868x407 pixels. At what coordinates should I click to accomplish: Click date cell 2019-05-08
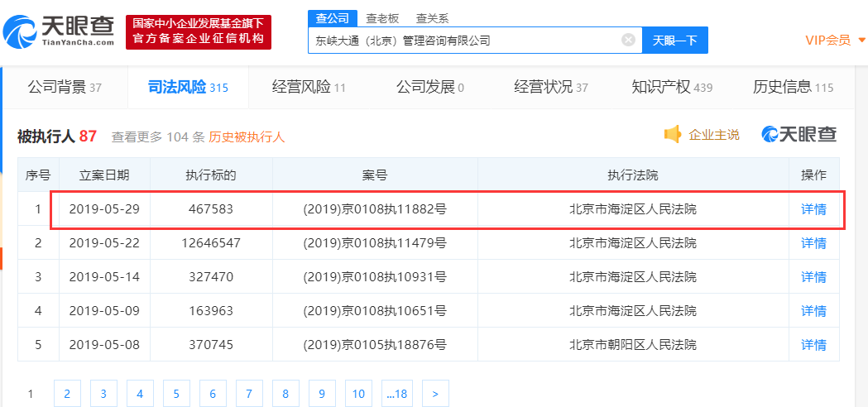point(104,344)
